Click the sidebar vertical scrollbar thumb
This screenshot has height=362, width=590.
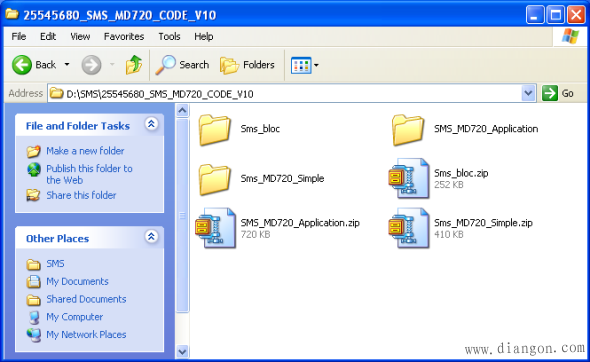[x=182, y=216]
